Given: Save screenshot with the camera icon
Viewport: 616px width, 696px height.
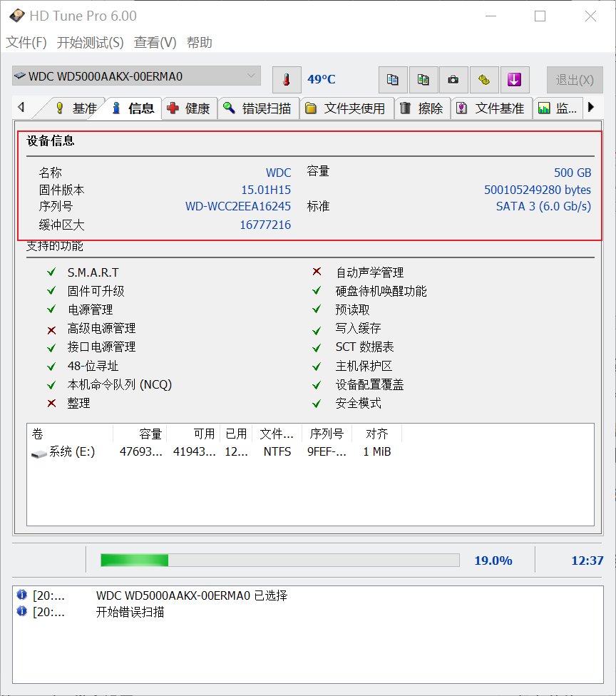Looking at the screenshot, I should coord(453,80).
